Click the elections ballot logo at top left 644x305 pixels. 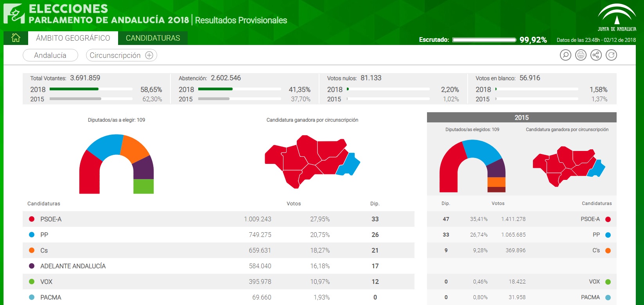tap(14, 14)
